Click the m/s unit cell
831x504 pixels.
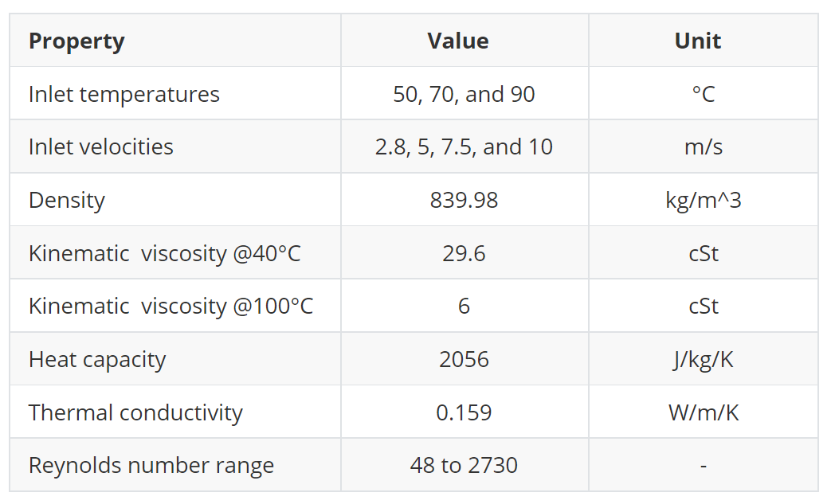pos(703,147)
